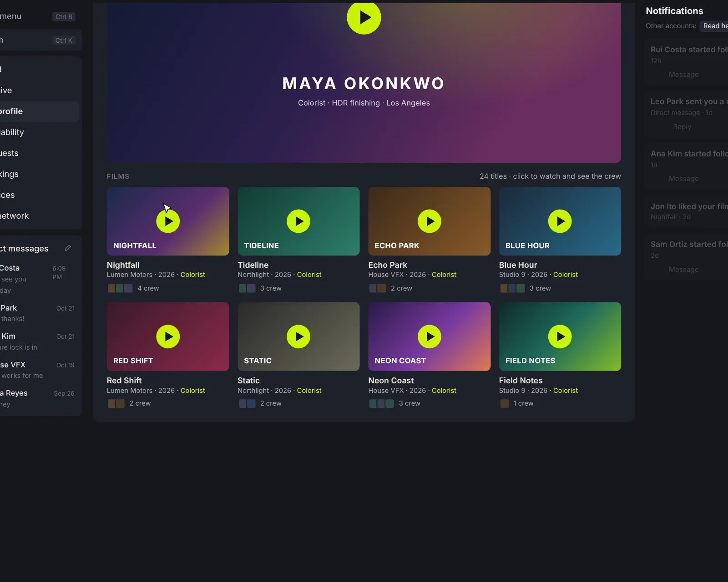Click the Colorist role under Neon Coast
The width and height of the screenshot is (728, 582).
[444, 391]
